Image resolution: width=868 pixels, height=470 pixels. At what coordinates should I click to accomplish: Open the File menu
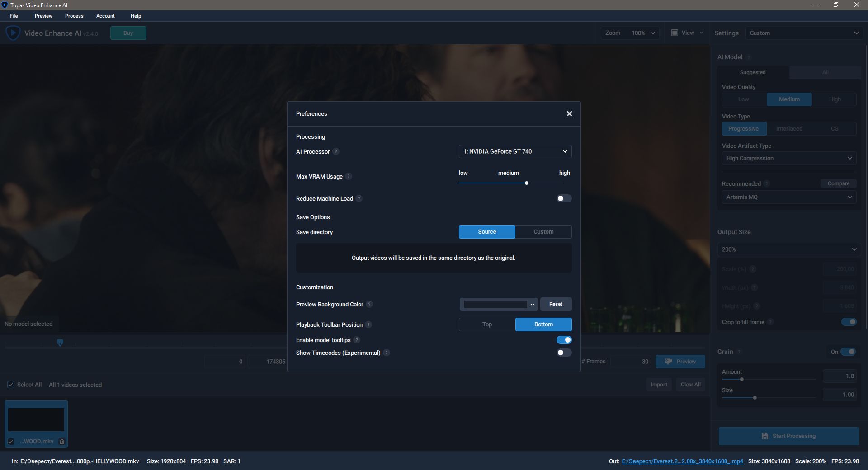[x=14, y=16]
